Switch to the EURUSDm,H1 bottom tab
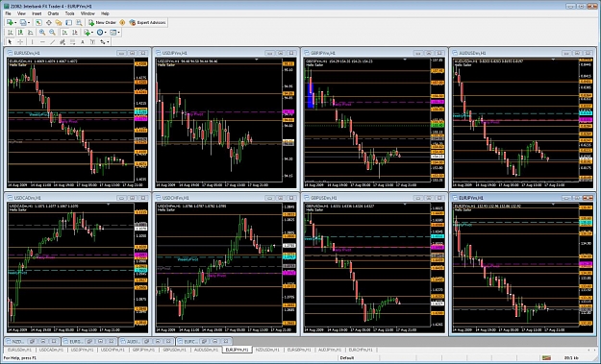601x364 pixels. [x=19, y=350]
